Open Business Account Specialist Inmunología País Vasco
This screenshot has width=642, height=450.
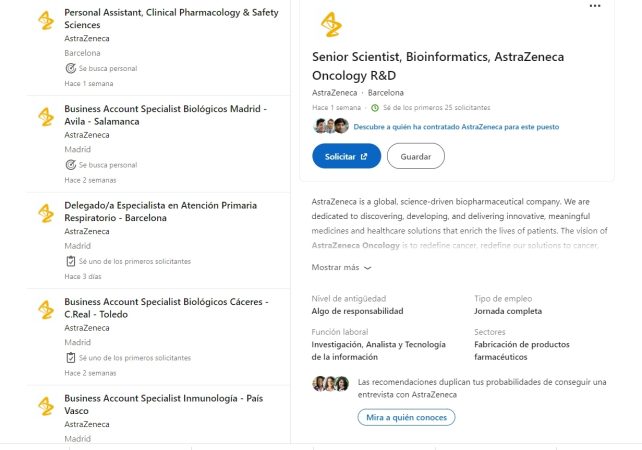(163, 404)
